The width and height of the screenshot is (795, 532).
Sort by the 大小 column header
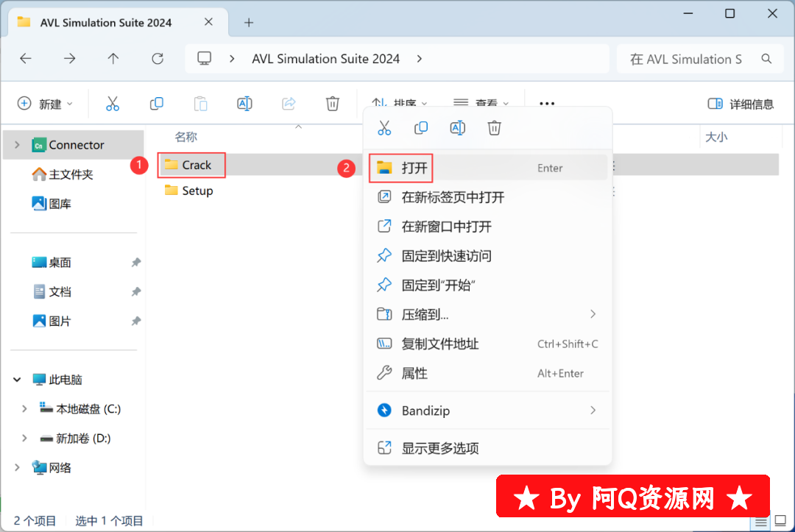pyautogui.click(x=716, y=137)
